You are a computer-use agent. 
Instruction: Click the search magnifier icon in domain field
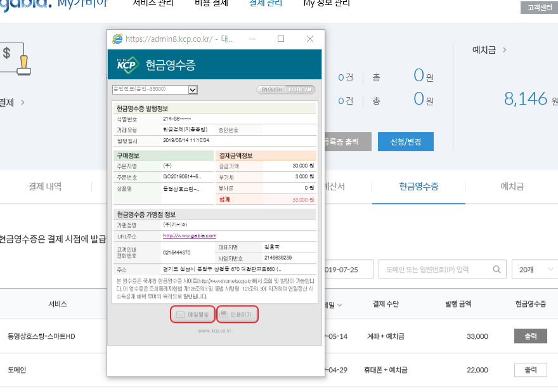tap(496, 270)
